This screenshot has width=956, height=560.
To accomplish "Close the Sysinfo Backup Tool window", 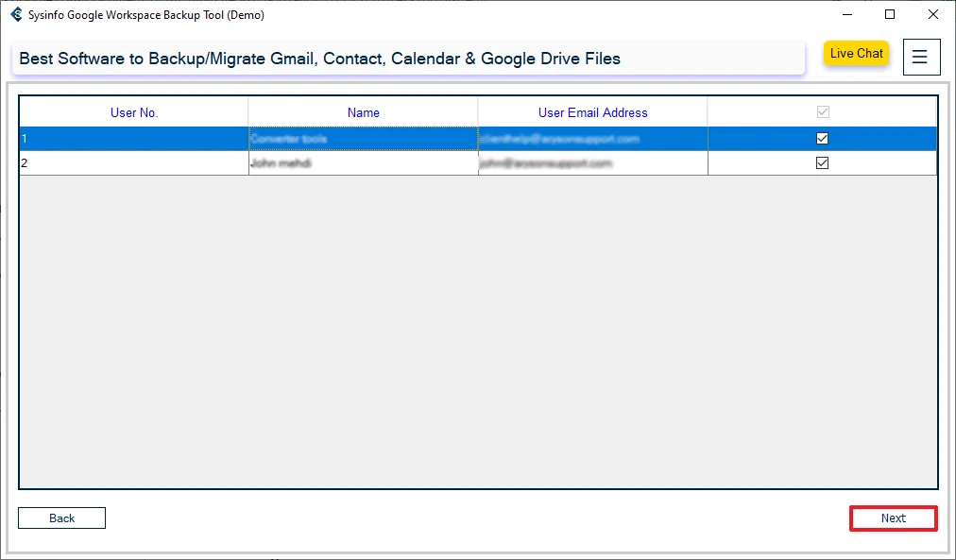I will pos(933,15).
